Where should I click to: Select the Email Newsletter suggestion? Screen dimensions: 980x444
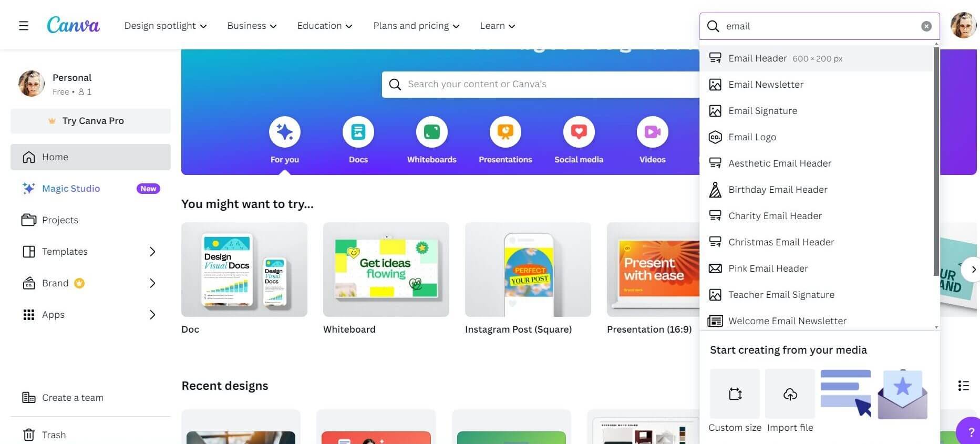[817, 85]
